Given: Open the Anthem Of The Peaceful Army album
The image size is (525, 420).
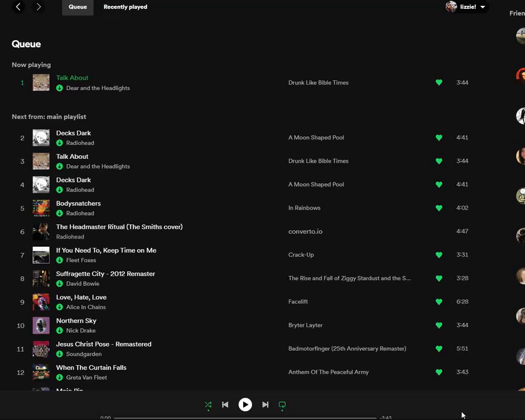Looking at the screenshot, I should pyautogui.click(x=328, y=372).
